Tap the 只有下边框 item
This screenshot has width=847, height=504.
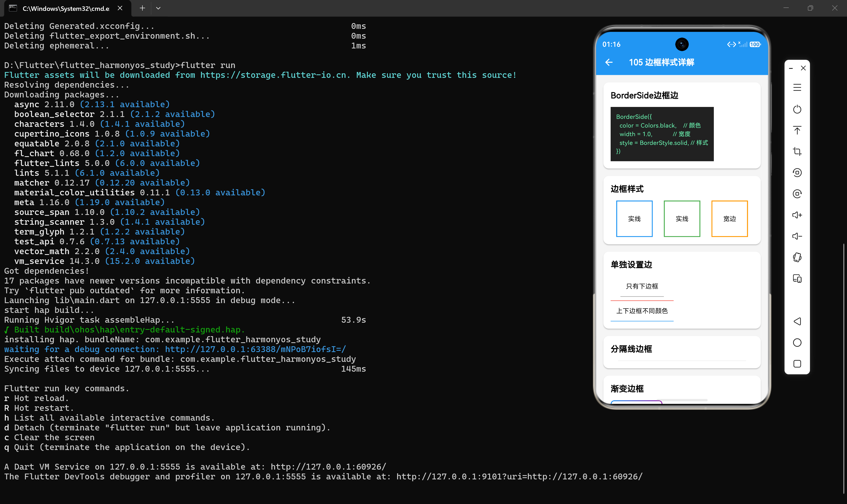(642, 286)
